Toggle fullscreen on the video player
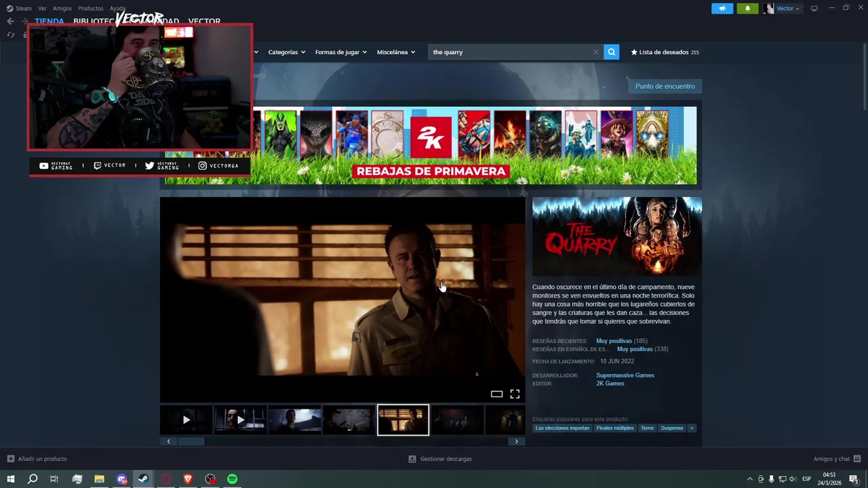The image size is (868, 488). pyautogui.click(x=515, y=394)
